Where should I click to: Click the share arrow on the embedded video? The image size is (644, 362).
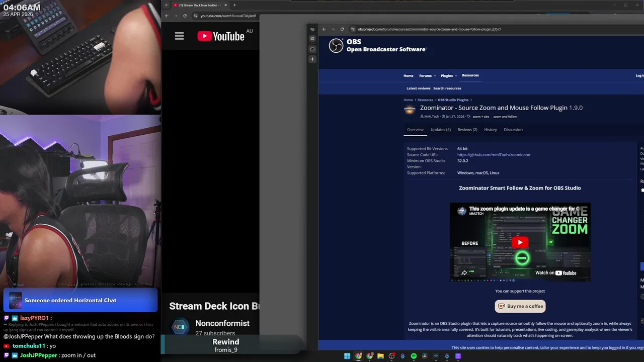point(464,273)
